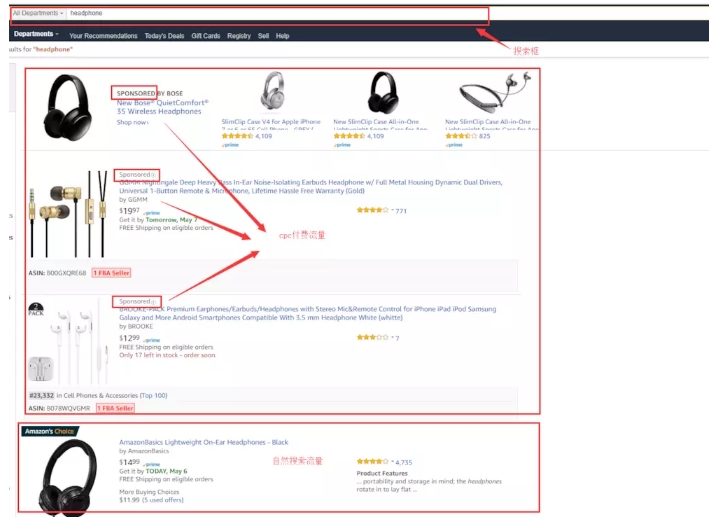Open Your Recommendations in navigation bar
Screen dimensions: 722x528
(x=103, y=36)
